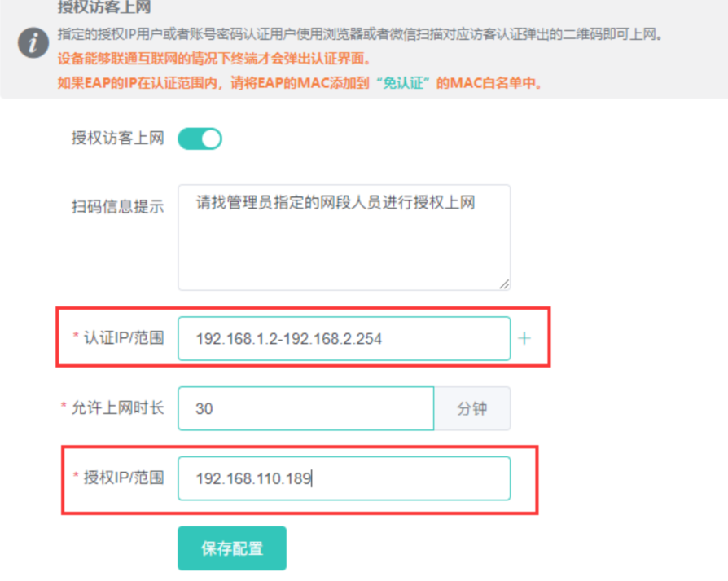This screenshot has height=581, width=728.
Task: Click the orange 设备能够联通互联网 warning line
Action: point(214,60)
